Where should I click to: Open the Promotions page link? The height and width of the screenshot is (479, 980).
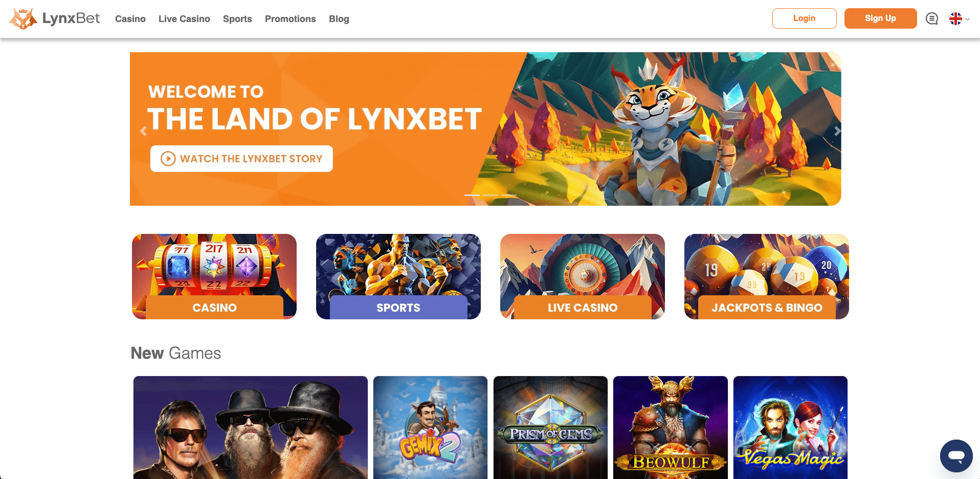[290, 19]
